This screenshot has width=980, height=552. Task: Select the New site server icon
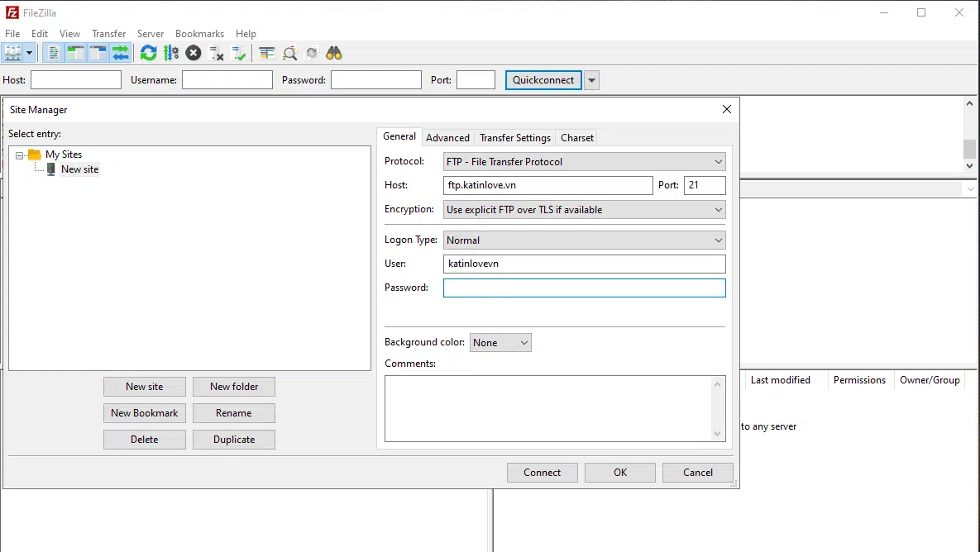coord(51,169)
